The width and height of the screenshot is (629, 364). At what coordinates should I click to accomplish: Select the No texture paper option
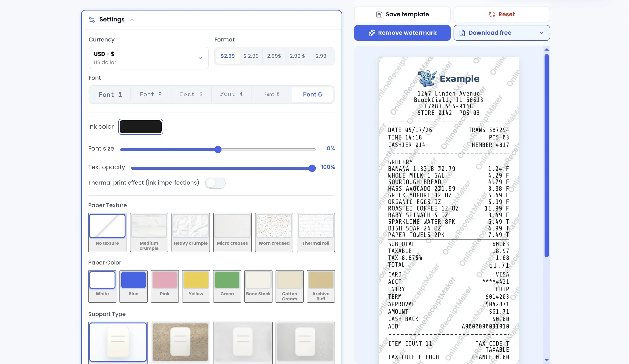[x=107, y=232]
